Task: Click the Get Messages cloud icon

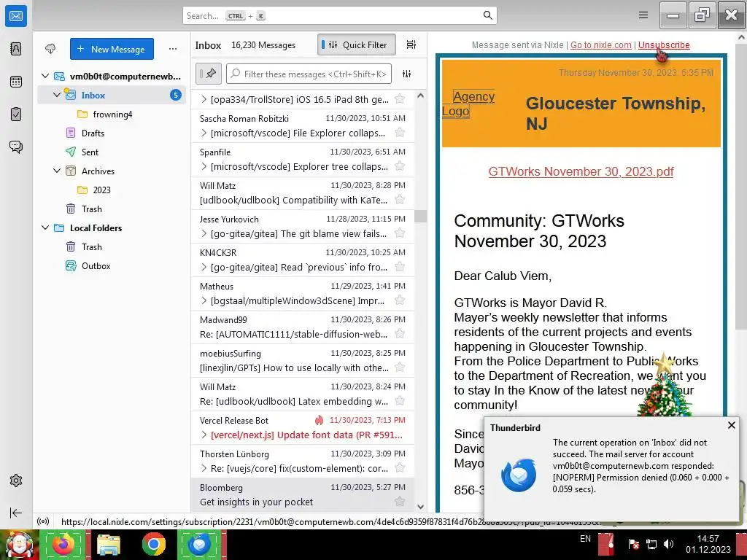Action: pos(50,49)
